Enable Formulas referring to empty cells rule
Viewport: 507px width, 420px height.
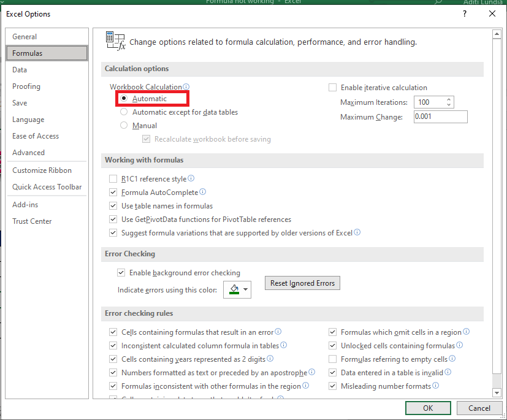click(x=332, y=359)
